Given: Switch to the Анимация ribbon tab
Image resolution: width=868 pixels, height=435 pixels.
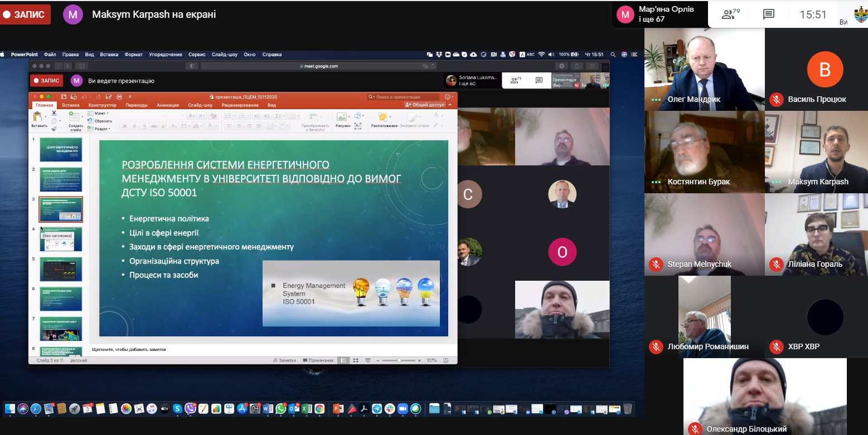Looking at the screenshot, I should coord(168,105).
